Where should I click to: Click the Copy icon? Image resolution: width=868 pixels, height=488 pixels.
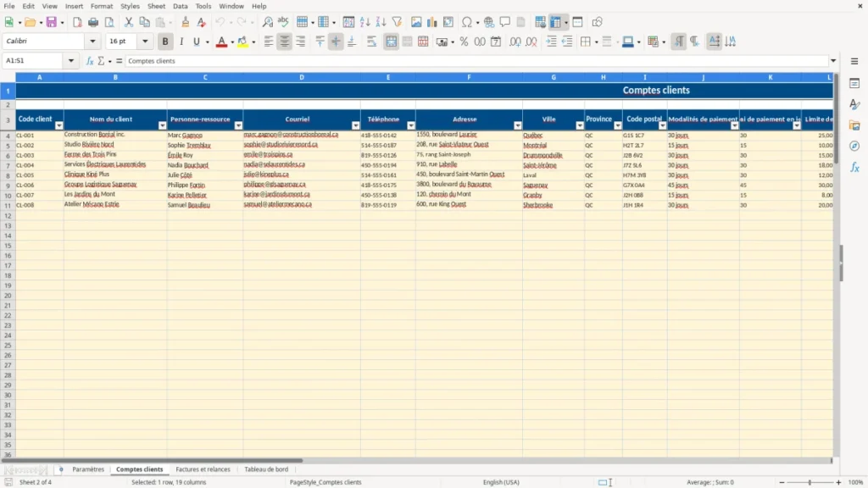pyautogui.click(x=144, y=22)
